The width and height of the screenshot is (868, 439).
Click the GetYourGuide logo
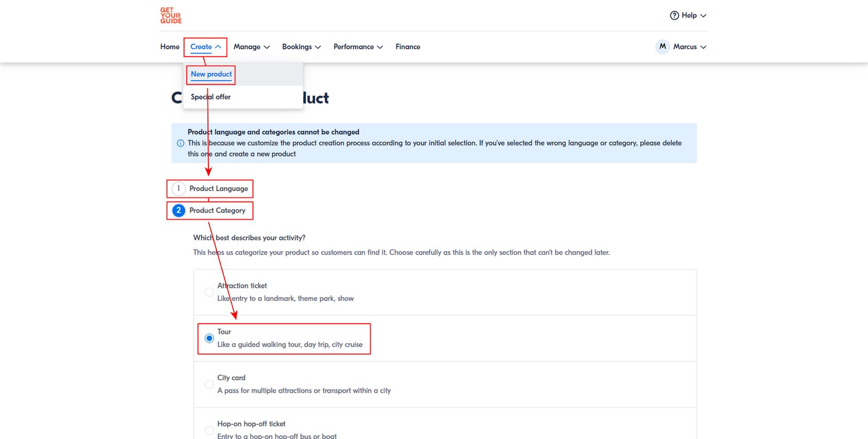click(171, 15)
